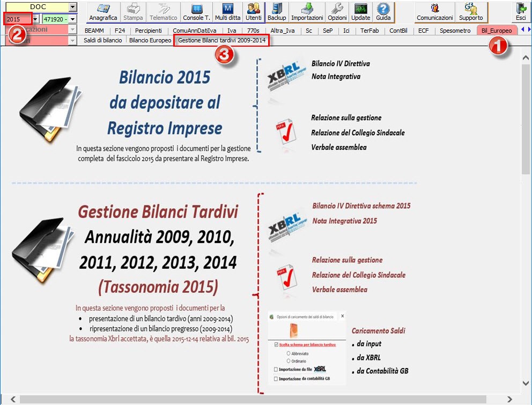Expand the year 2015 dropdown
Image resolution: width=532 pixels, height=405 pixels.
click(x=35, y=19)
